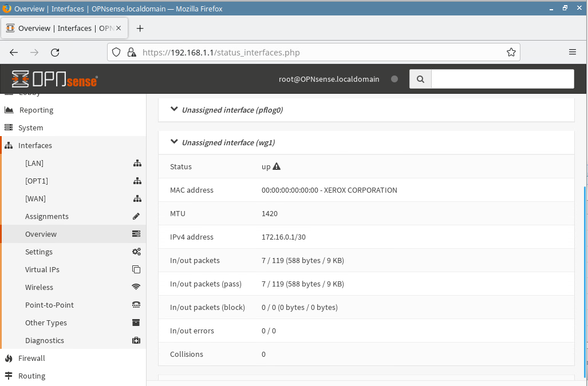Open the Reporting menu in sidebar
Viewport: 588px width, 386px height.
(x=36, y=110)
